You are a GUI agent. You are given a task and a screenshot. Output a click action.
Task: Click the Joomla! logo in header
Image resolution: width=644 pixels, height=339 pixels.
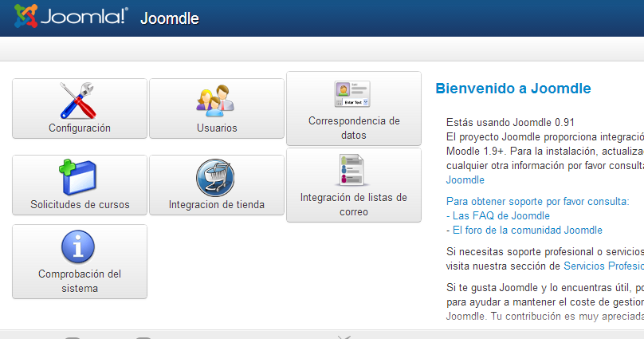point(71,17)
